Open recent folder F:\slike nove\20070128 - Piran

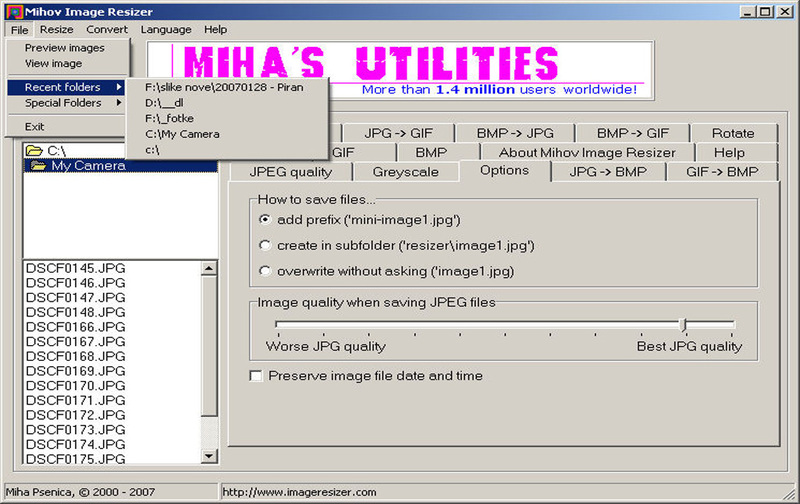click(x=227, y=87)
